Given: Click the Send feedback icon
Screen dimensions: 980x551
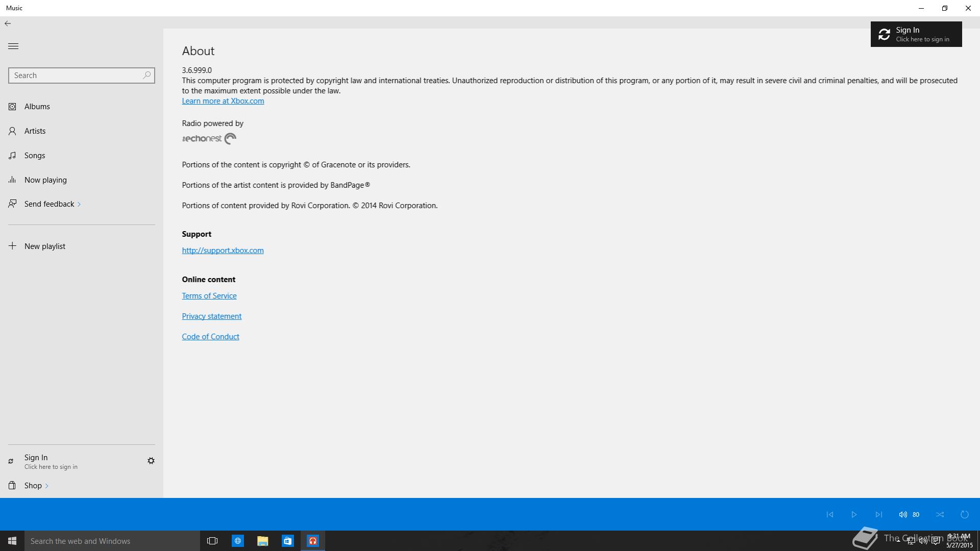Looking at the screenshot, I should [12, 204].
